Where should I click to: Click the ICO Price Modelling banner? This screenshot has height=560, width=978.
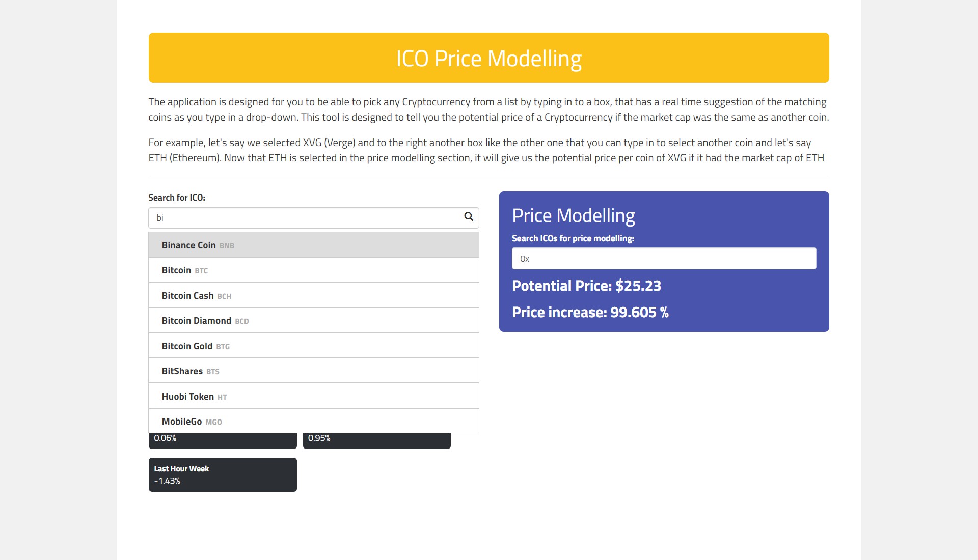click(488, 58)
